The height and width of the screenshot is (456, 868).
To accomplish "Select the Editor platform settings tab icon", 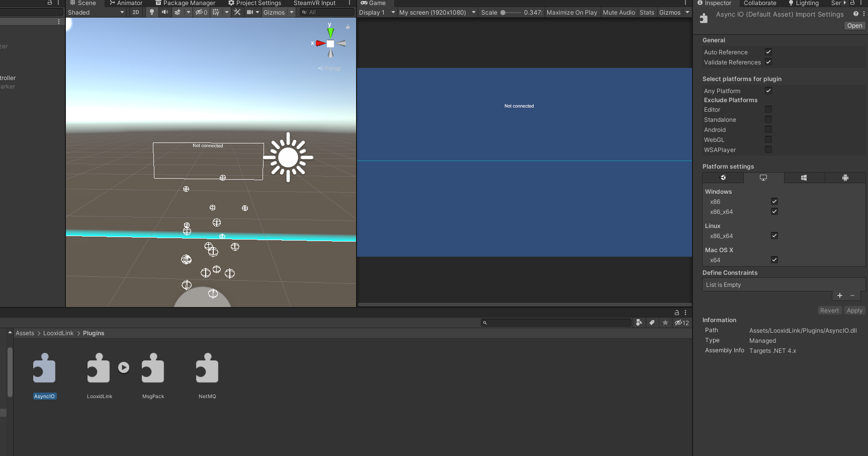I will pos(723,178).
